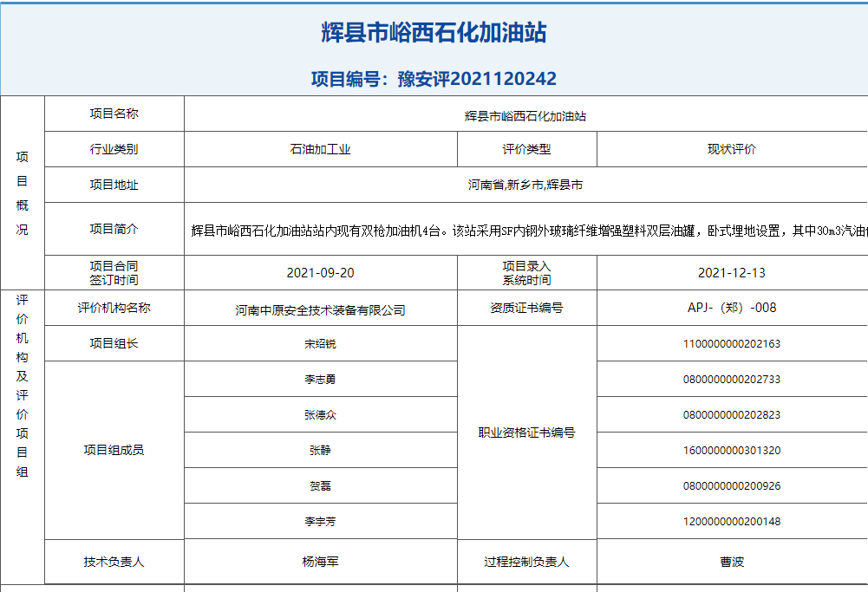This screenshot has width=868, height=592.
Task: Select system entry date 2021-12-13
Action: pos(732,273)
